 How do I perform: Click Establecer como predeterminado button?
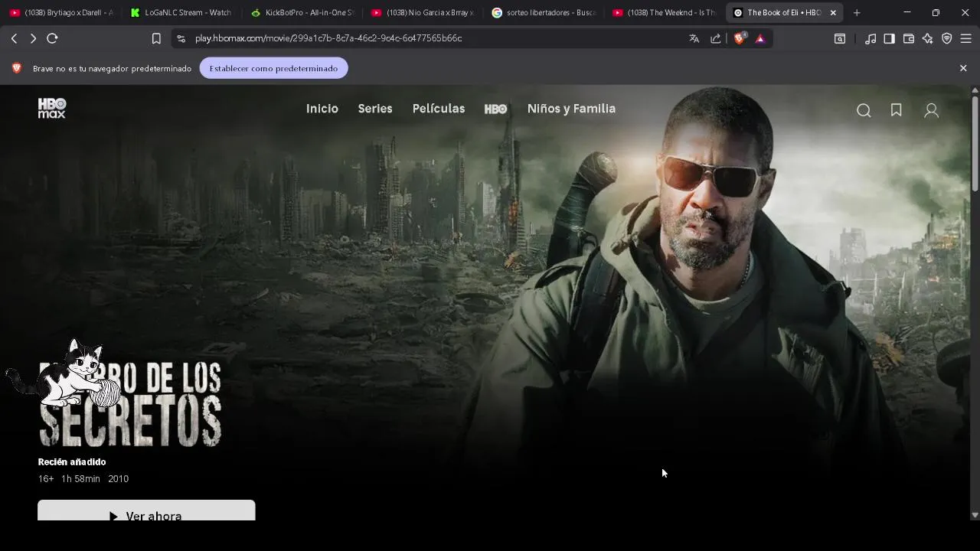(273, 68)
